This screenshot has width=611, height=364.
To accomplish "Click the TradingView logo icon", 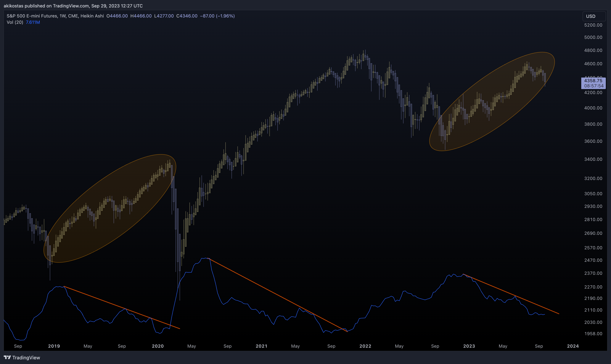I will pyautogui.click(x=7, y=357).
